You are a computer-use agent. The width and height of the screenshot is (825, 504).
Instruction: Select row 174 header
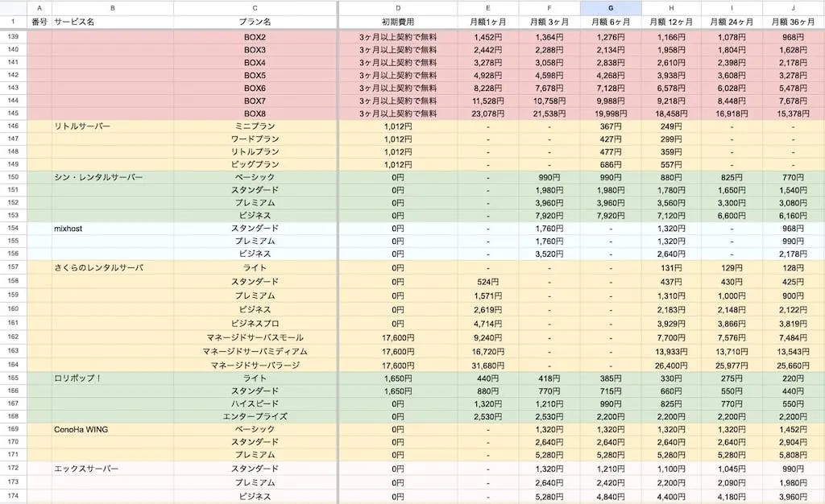[x=13, y=496]
